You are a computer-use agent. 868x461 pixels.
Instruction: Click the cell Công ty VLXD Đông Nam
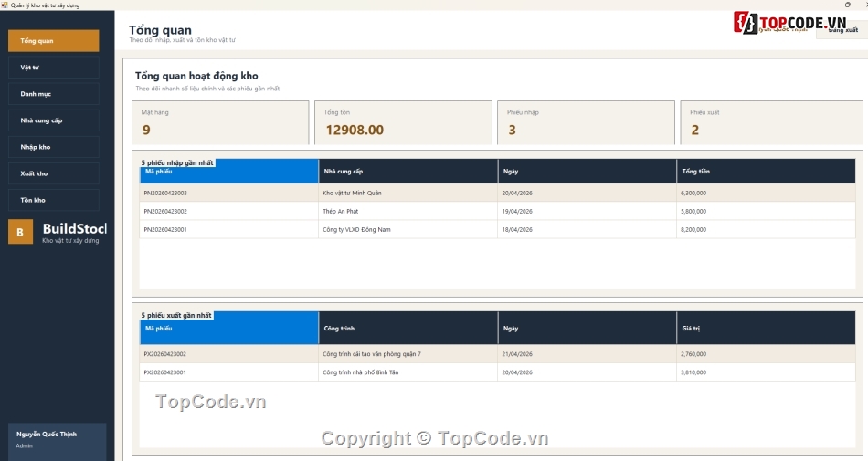(408, 229)
